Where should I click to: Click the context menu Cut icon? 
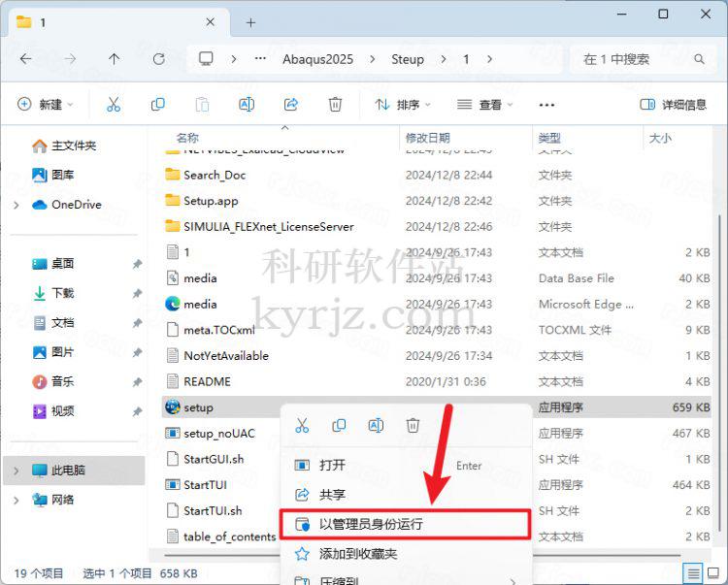[302, 425]
